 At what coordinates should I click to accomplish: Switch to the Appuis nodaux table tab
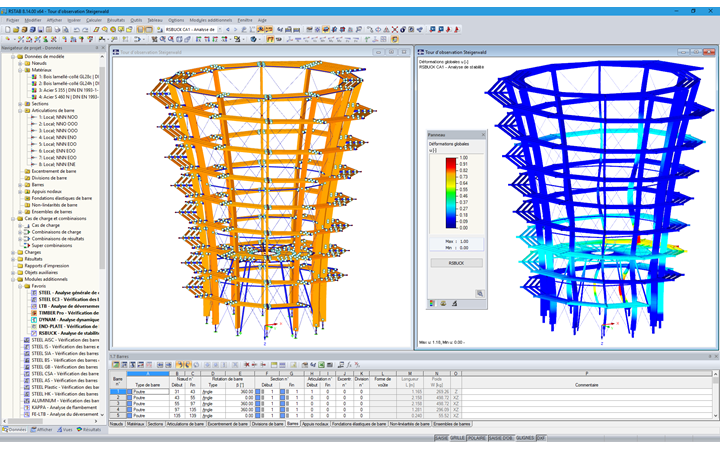click(x=315, y=424)
